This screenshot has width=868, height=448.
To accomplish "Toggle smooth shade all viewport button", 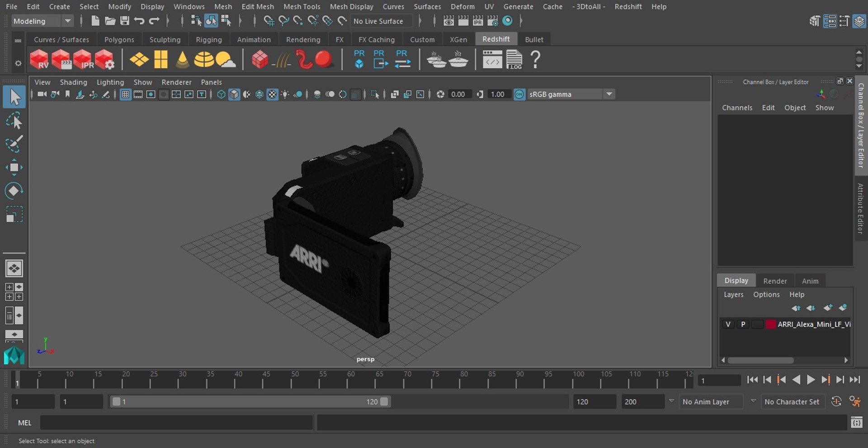I will click(234, 94).
